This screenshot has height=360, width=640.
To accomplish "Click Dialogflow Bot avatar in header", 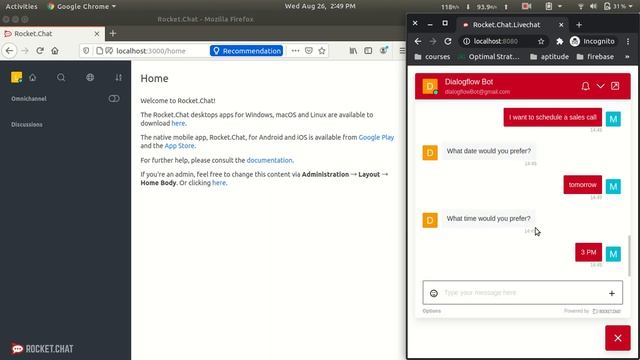I will (430, 86).
